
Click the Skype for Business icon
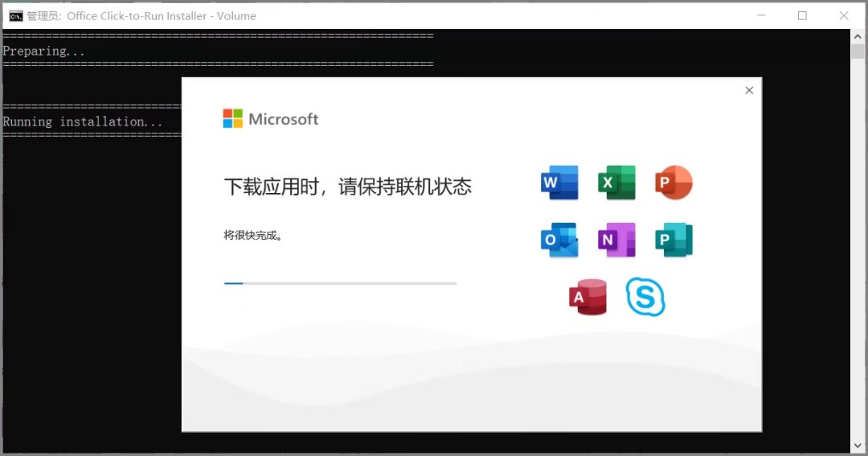tap(645, 297)
